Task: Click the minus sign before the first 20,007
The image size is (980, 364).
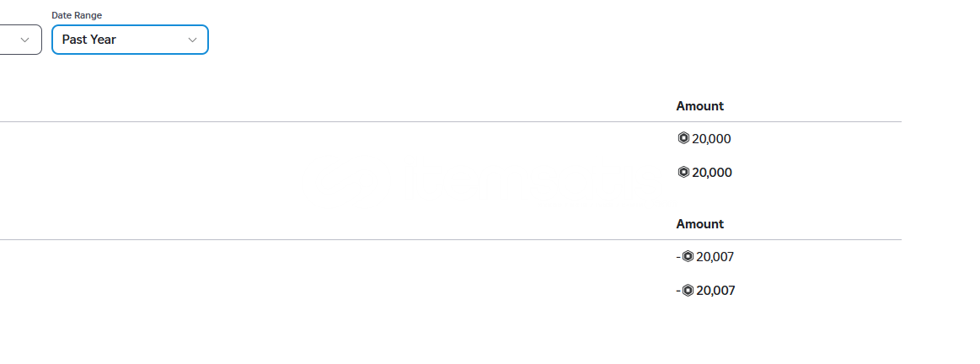Action: 678,257
